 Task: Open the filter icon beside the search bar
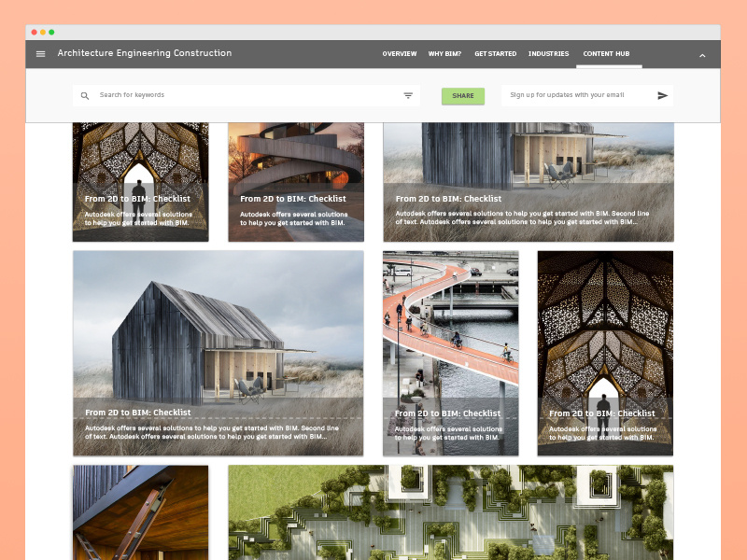408,95
